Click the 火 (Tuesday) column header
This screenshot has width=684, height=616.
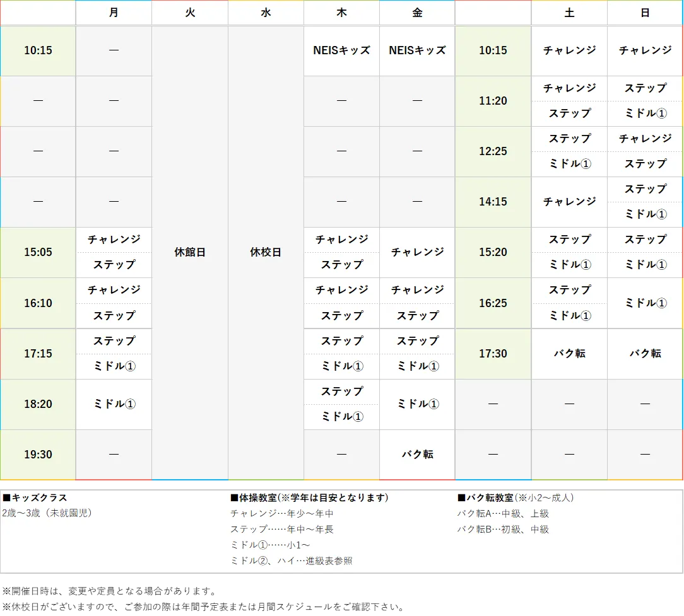pos(190,13)
